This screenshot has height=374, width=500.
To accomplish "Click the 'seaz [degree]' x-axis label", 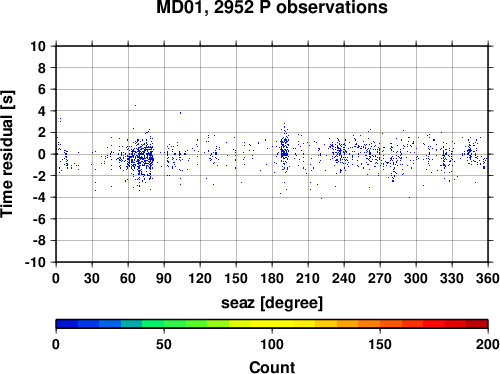I will pos(272,303).
